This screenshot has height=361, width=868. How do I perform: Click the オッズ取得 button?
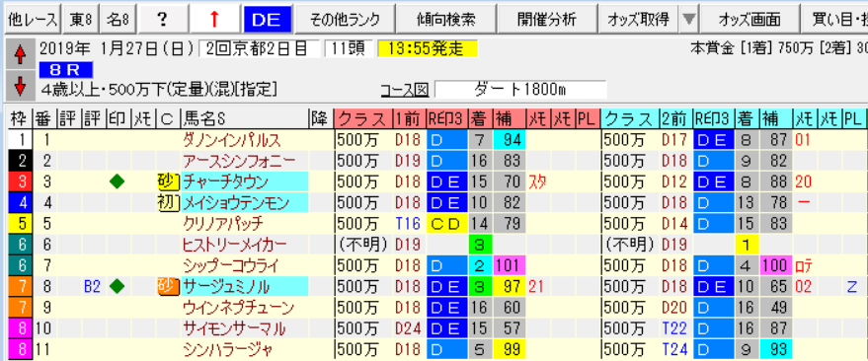pyautogui.click(x=638, y=19)
